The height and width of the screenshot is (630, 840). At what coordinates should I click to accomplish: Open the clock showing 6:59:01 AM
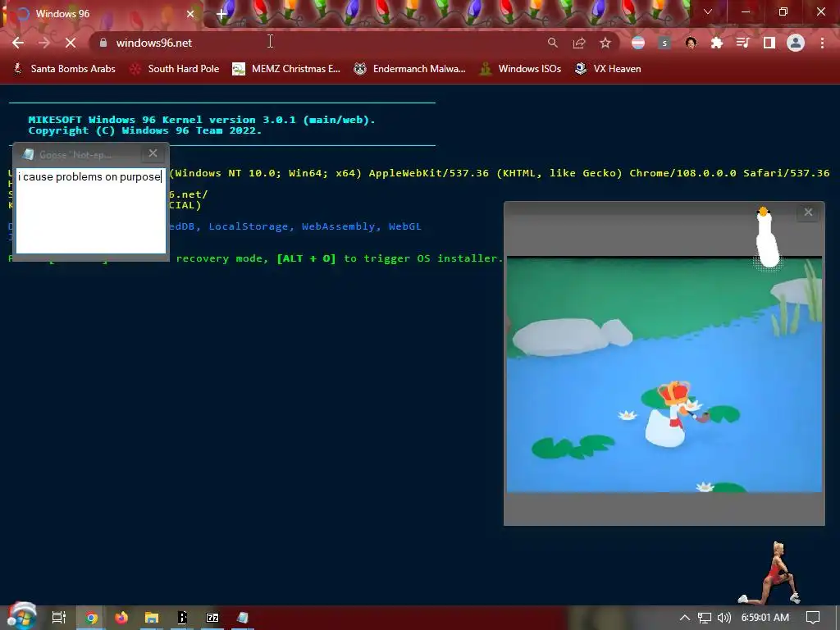765,618
